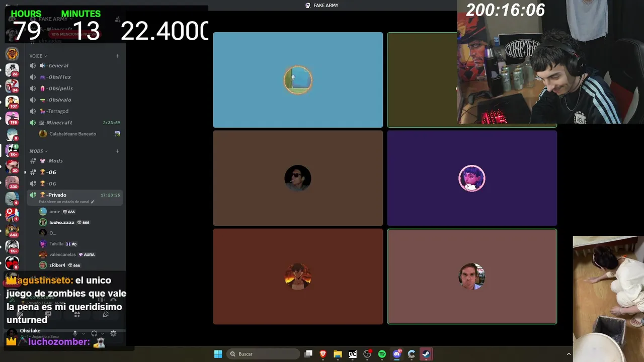
Task: Open the -Mods text channel
Action: pos(74,161)
